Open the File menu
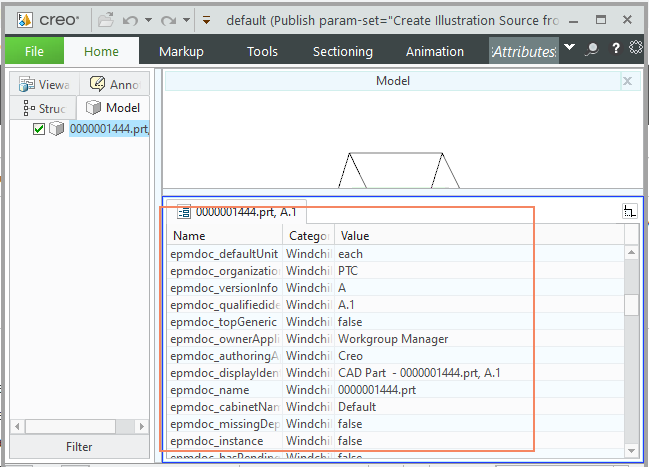Image resolution: width=649 pixels, height=467 pixels. 34,51
